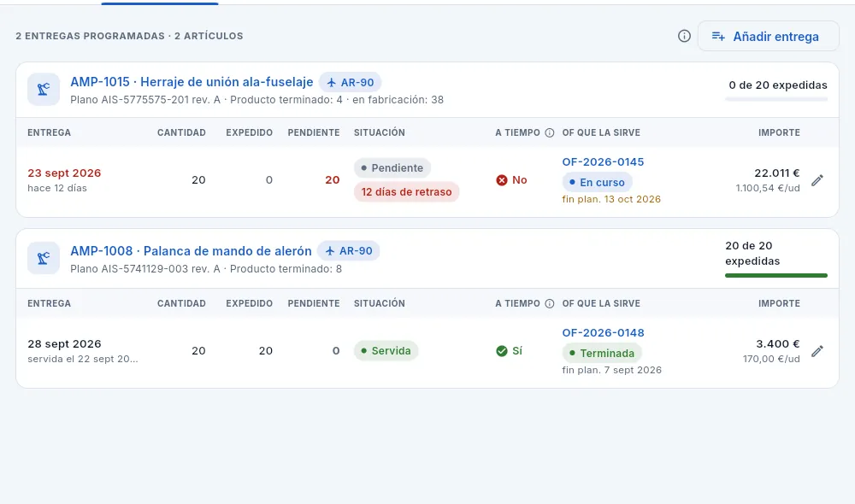This screenshot has width=855, height=504.
Task: Click IMPORTE column header in AMP-1015 table
Action: click(x=779, y=132)
